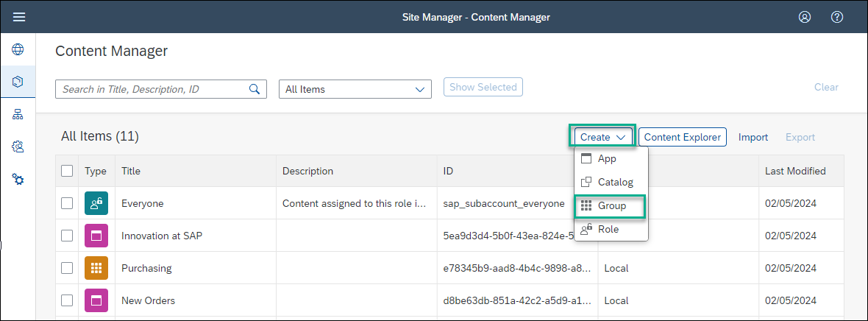Click the d8be63db-851a ID cell
This screenshot has height=321, width=868.
point(518,300)
